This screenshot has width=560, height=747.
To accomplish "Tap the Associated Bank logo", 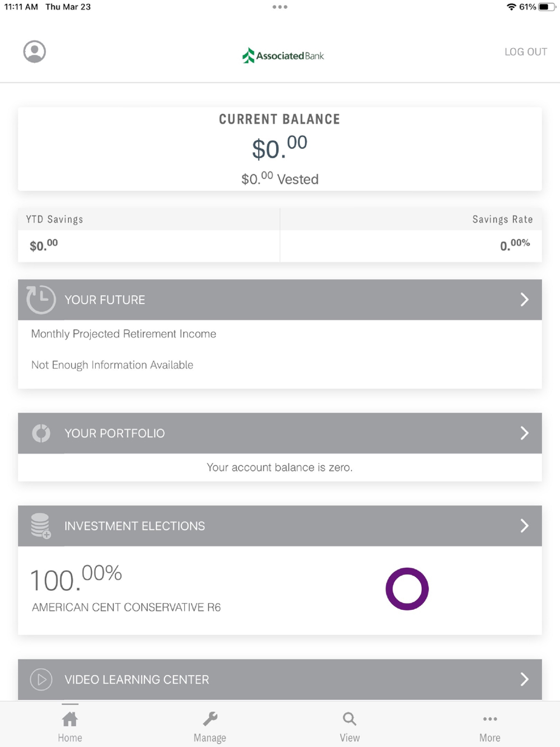I will (x=283, y=55).
